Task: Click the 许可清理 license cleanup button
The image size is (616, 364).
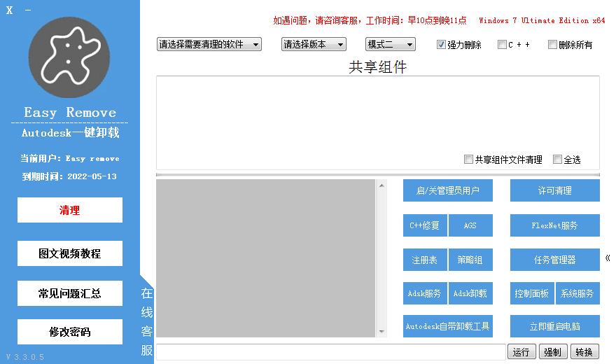Action: pyautogui.click(x=554, y=190)
